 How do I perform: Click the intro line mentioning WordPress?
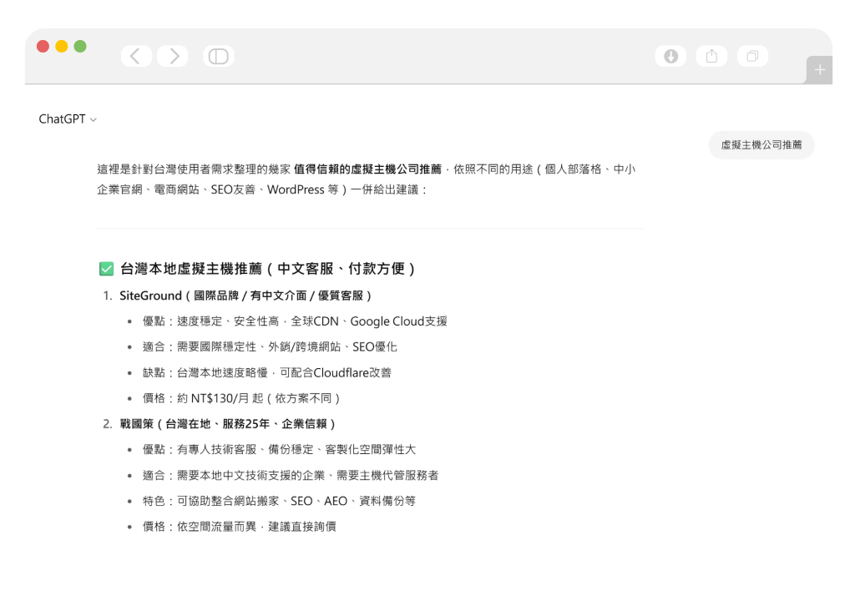click(261, 189)
